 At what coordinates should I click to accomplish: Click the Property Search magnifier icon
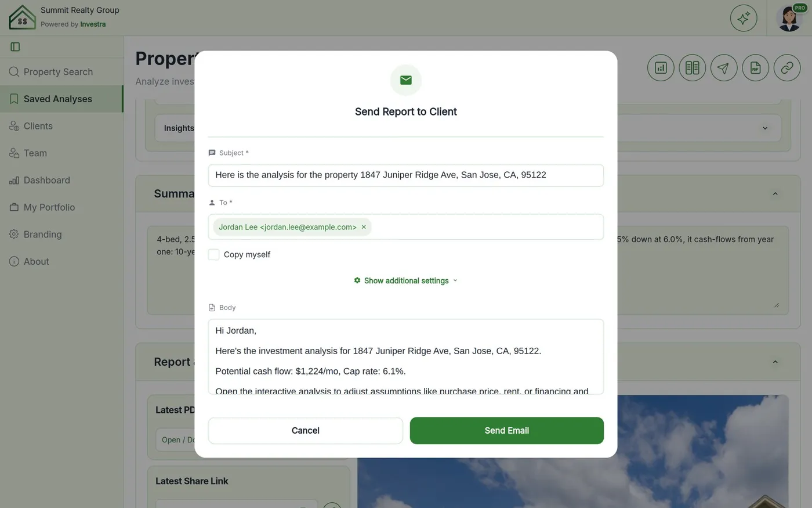[14, 72]
